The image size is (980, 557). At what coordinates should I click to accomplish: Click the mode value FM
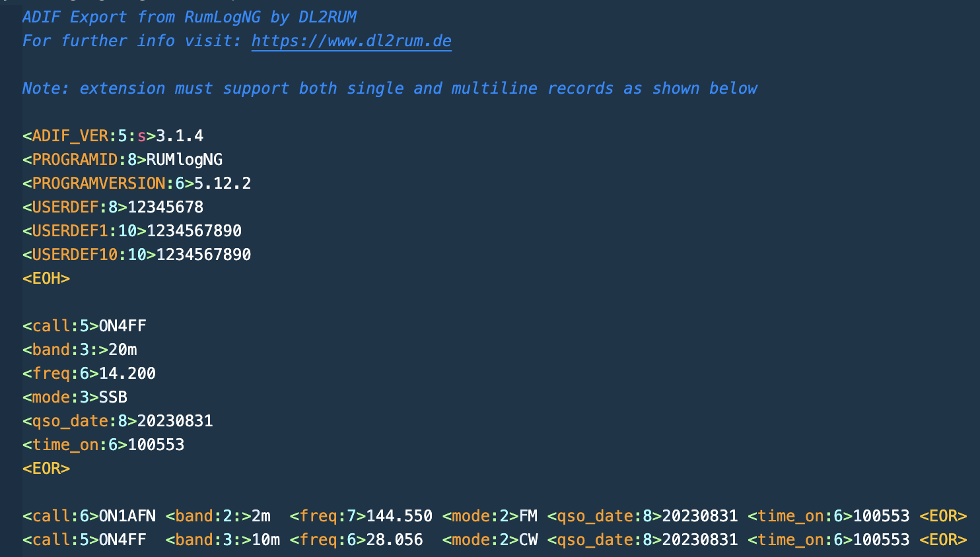[x=528, y=516]
